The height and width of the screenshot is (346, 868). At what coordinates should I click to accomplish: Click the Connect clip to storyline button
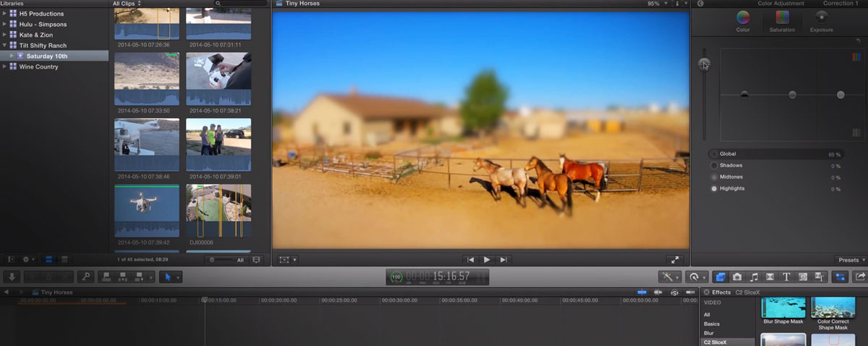point(106,277)
